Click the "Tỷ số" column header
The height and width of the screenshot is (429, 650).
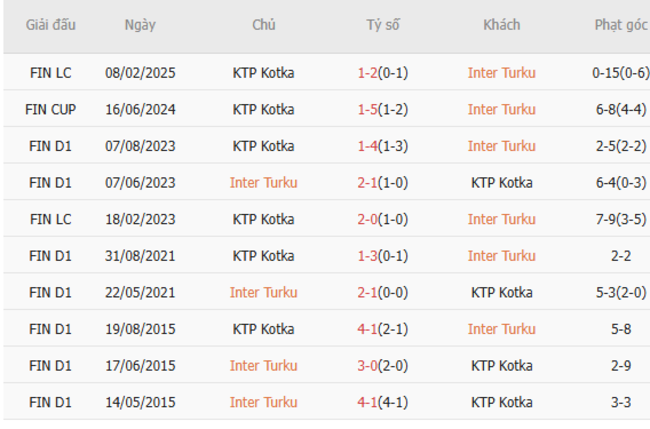coord(382,25)
